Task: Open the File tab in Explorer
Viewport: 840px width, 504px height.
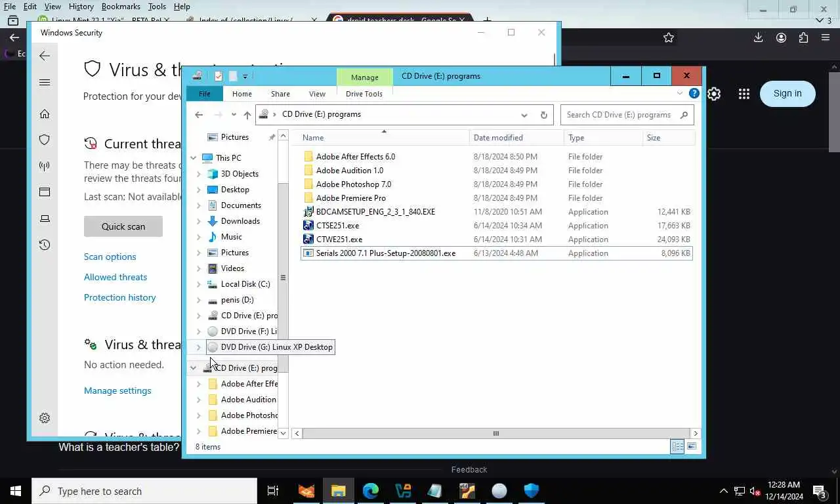Action: click(205, 94)
